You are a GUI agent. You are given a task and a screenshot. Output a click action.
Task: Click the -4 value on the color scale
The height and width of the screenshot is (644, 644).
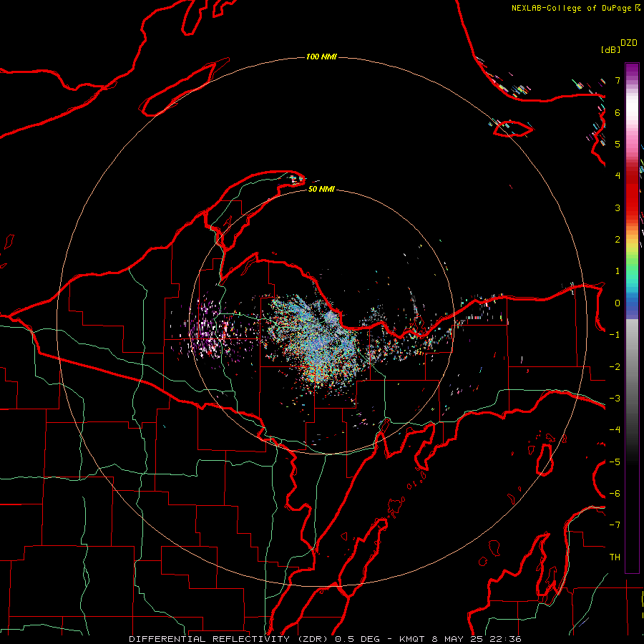click(615, 430)
